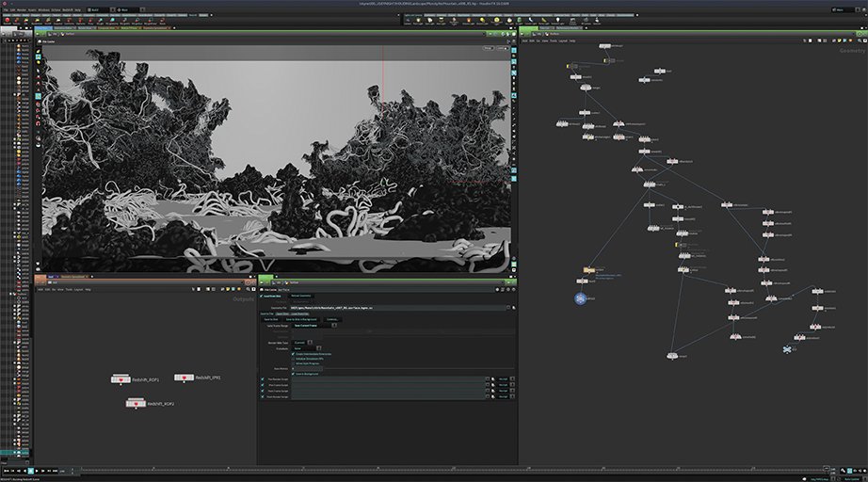Open the Redshift menu
Screen dimensions: 868x482
68,10
